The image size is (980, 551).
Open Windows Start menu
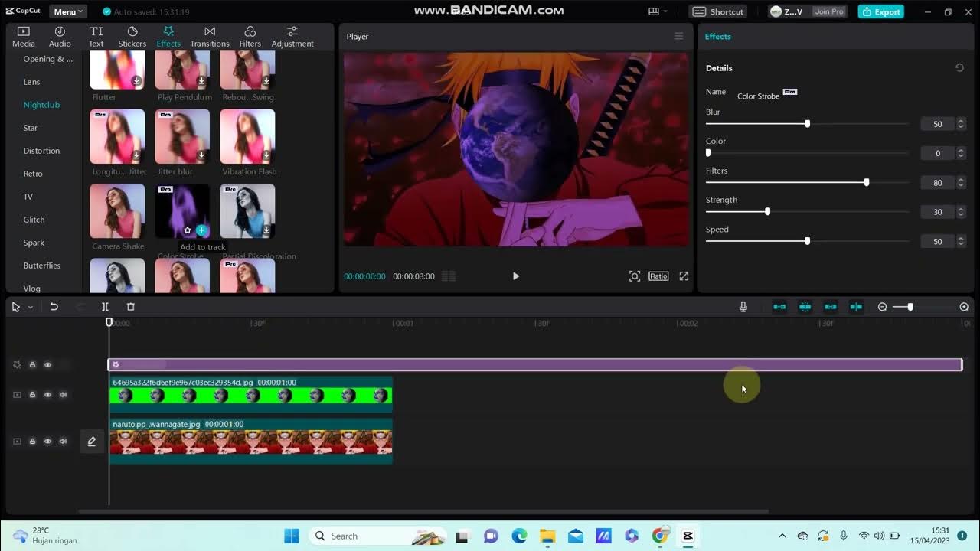tap(292, 536)
